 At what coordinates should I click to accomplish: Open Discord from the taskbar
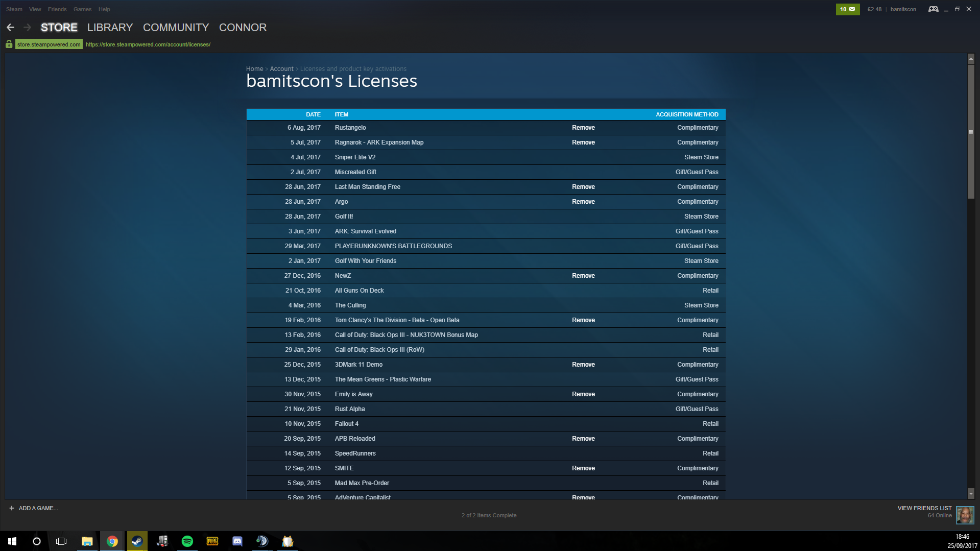point(237,541)
